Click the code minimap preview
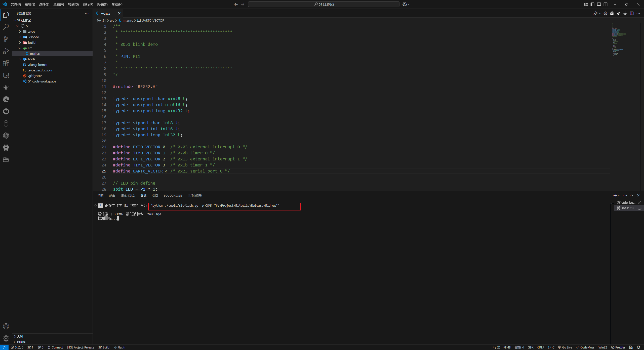This screenshot has height=350, width=644. (x=619, y=39)
